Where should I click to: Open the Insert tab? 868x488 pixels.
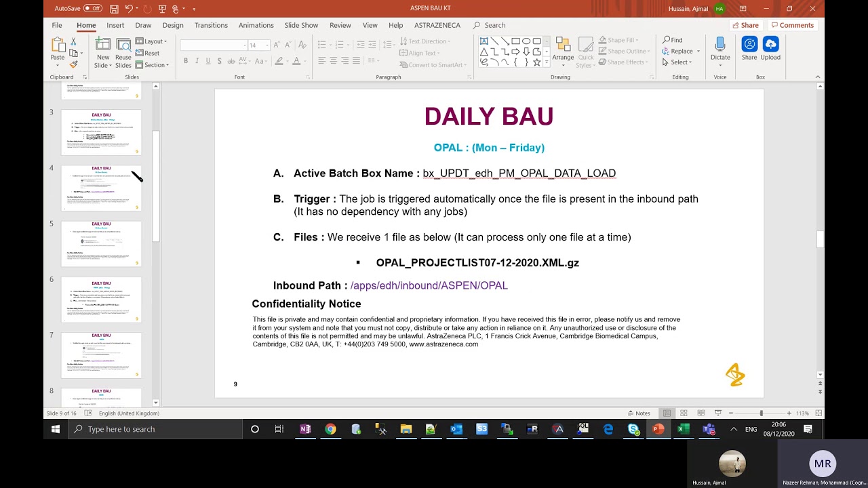click(x=115, y=25)
